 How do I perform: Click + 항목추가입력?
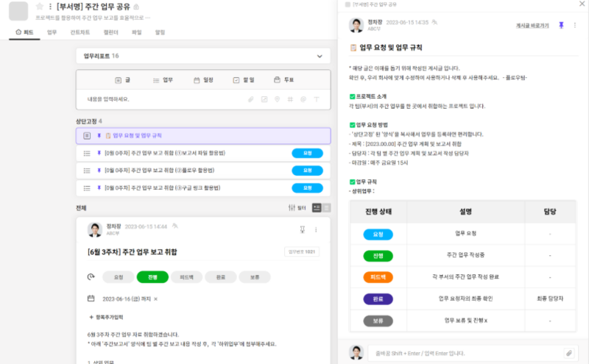106,317
